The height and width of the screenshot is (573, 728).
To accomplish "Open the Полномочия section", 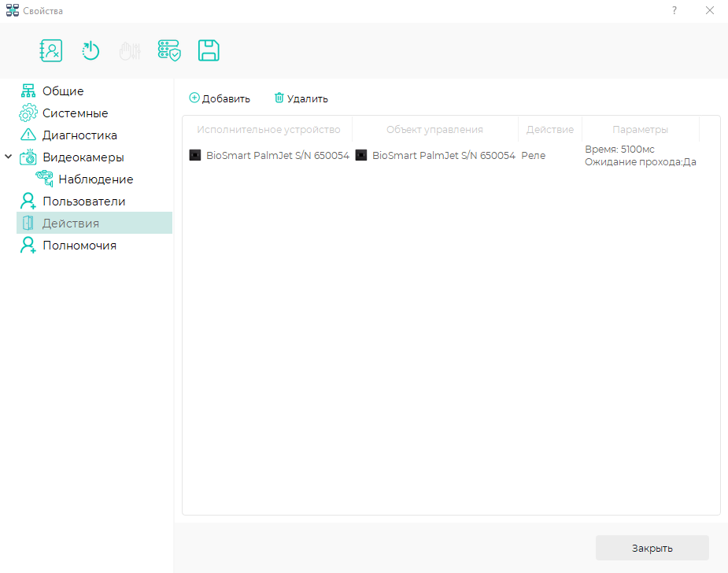I will (79, 246).
